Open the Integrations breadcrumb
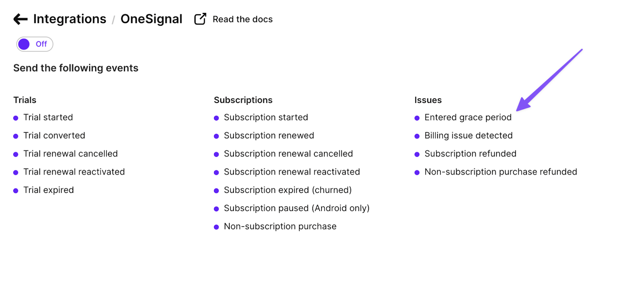 [70, 19]
